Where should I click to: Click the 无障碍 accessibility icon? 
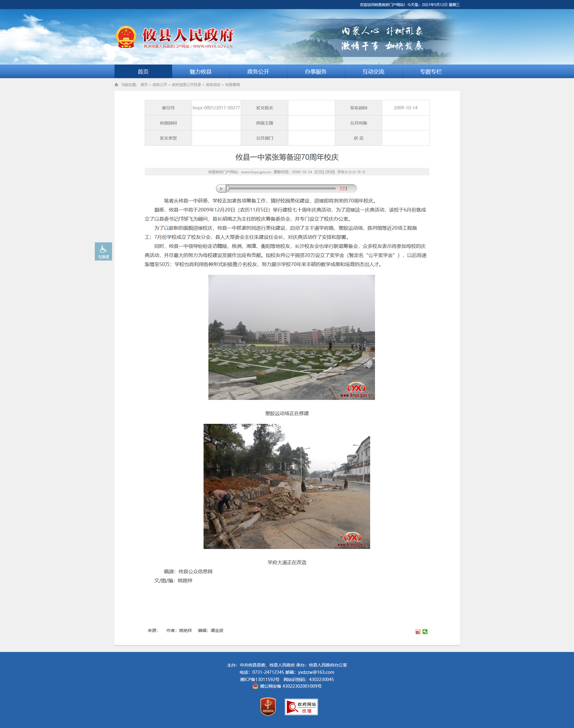103,251
